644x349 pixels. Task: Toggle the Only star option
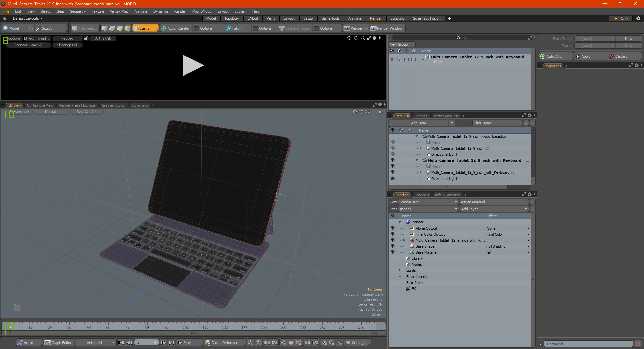(621, 18)
